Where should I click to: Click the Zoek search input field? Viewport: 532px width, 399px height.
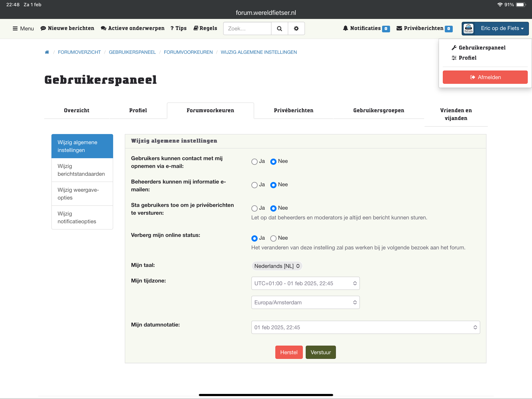click(247, 28)
